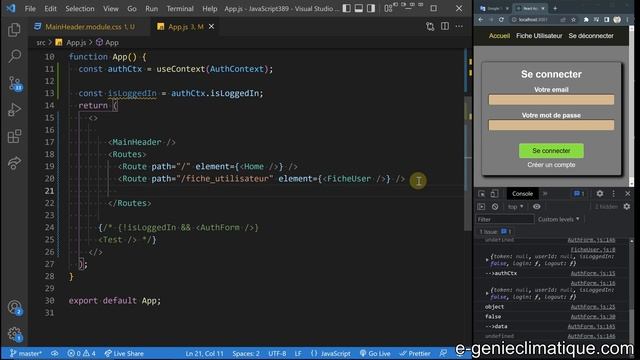
Task: Click the Votre mot de passe field
Action: tap(551, 125)
